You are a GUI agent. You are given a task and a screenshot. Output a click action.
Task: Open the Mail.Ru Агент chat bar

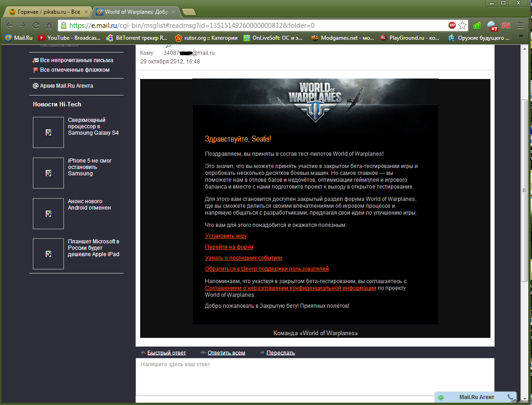point(476,397)
